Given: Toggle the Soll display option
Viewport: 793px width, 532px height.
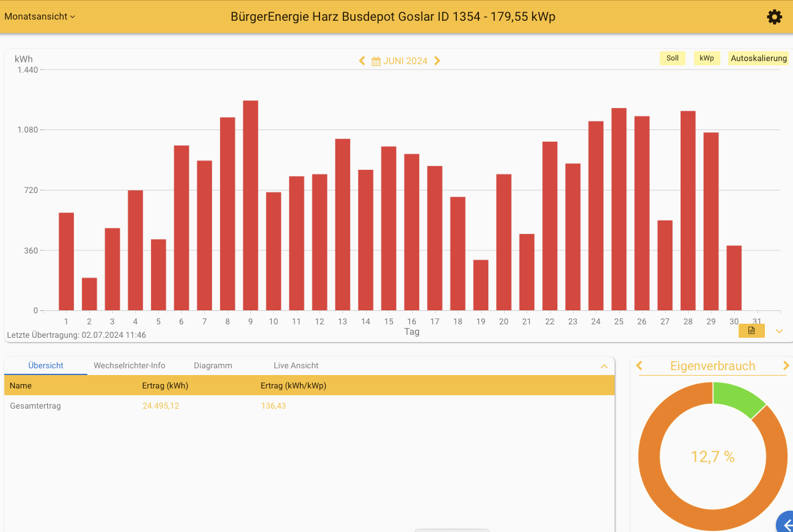Looking at the screenshot, I should tap(672, 59).
